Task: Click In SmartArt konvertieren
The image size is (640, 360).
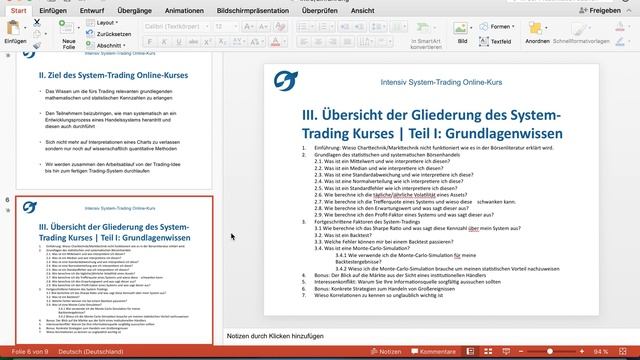Action: coord(426,36)
